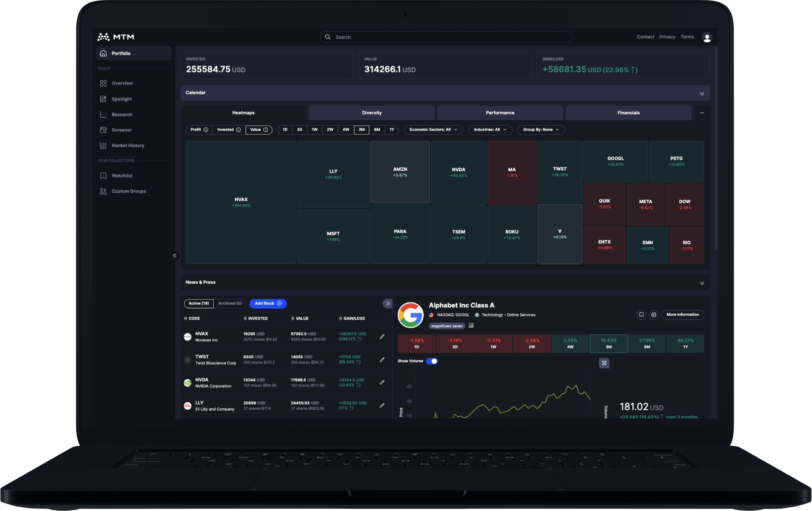This screenshot has height=511, width=812.
Task: Click the page vertical scrollbar
Action: coord(716,148)
